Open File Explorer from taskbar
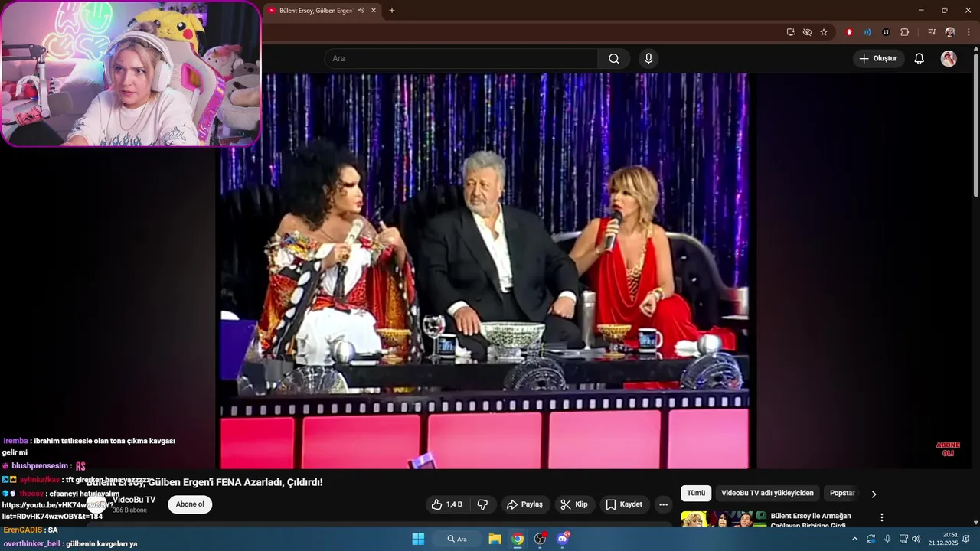The width and height of the screenshot is (980, 551). (495, 539)
